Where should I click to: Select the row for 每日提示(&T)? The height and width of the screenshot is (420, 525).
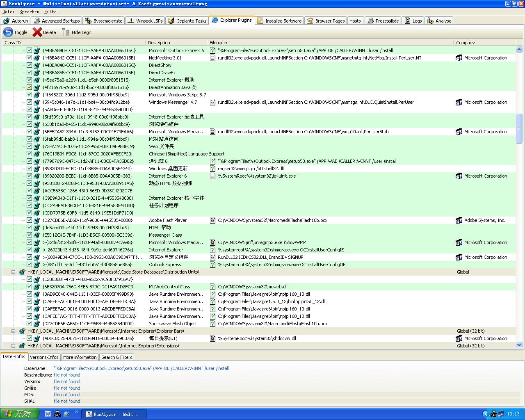coord(258,338)
